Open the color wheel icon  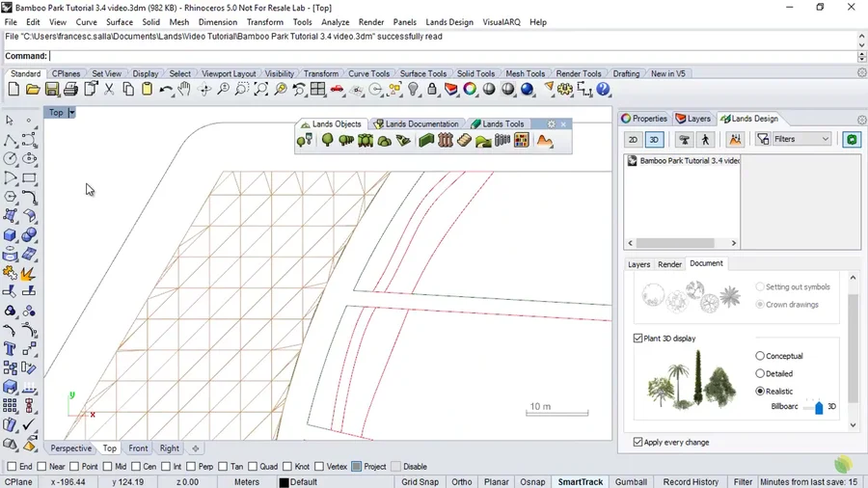pos(470,89)
